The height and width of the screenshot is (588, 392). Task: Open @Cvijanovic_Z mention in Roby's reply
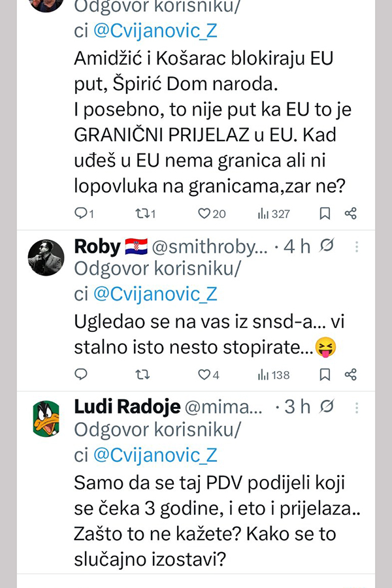point(155,294)
